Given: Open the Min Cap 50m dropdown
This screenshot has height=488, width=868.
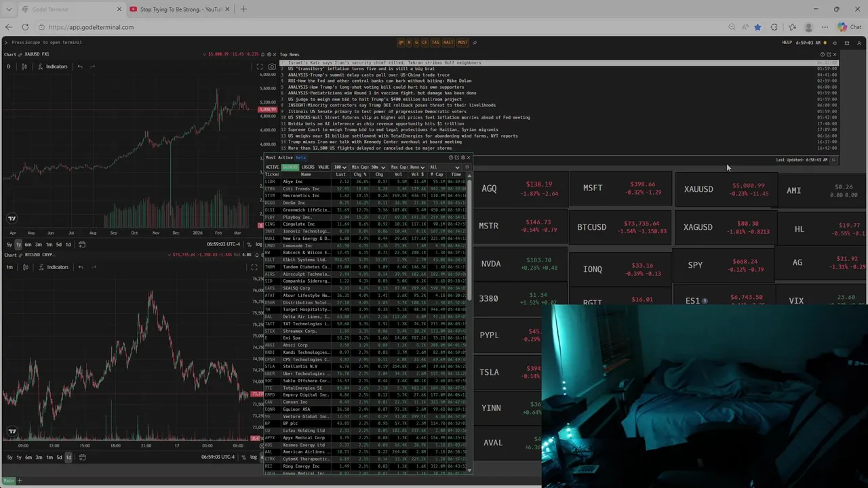Looking at the screenshot, I should pos(368,167).
